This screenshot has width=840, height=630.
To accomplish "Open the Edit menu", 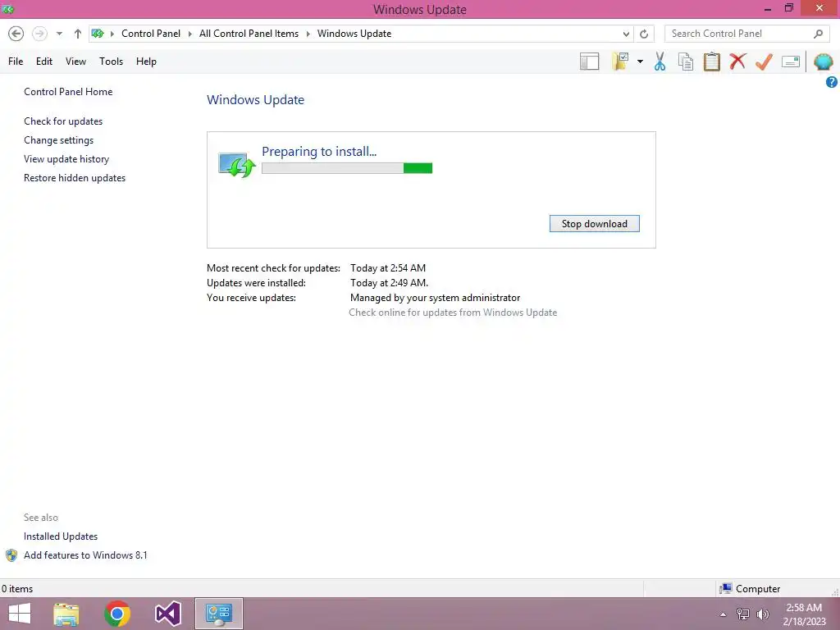I will (x=44, y=62).
